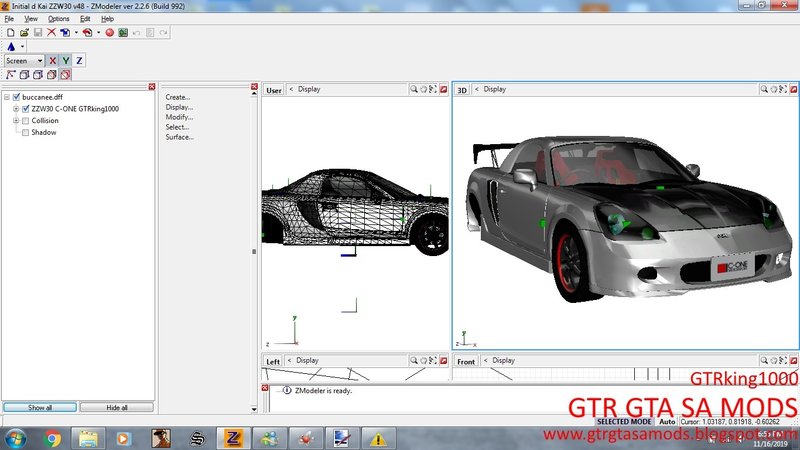
Task: Select the object level mode icon
Action: [52, 74]
